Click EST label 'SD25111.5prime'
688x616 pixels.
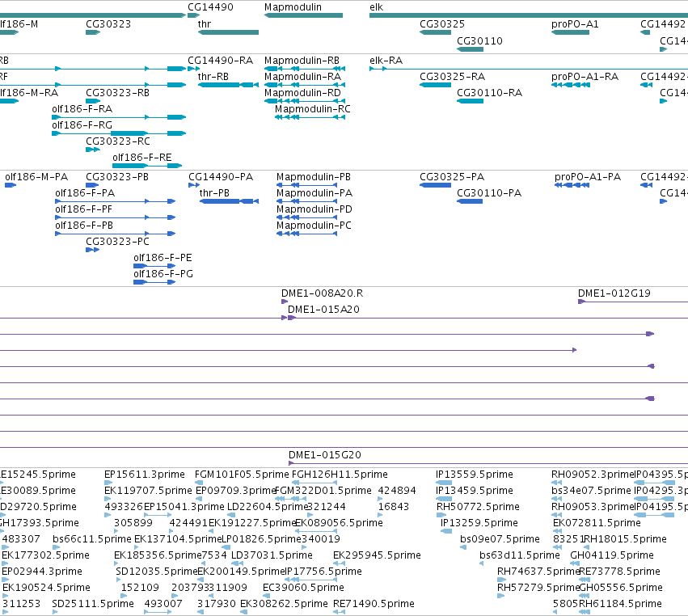93,604
